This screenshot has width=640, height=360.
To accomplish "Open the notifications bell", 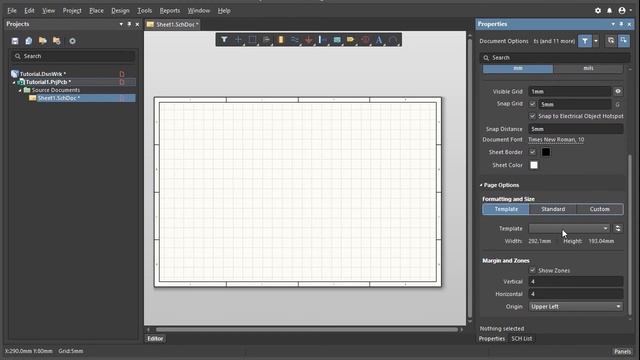I will coord(609,11).
